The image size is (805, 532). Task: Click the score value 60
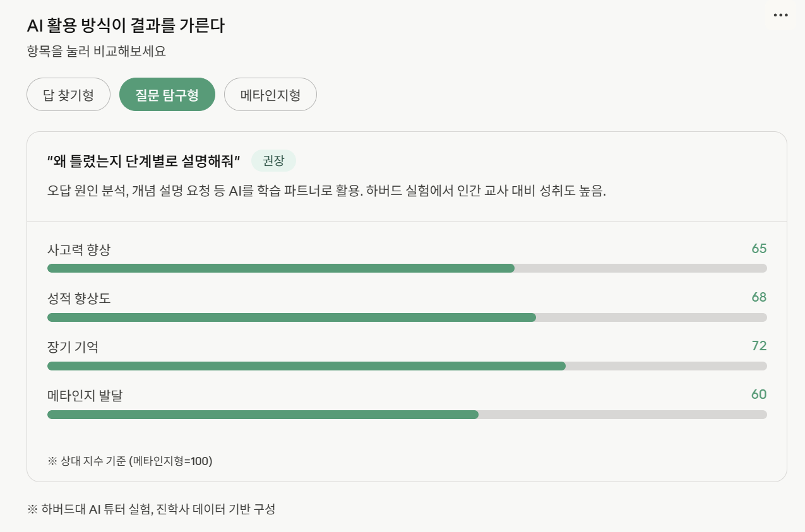759,394
